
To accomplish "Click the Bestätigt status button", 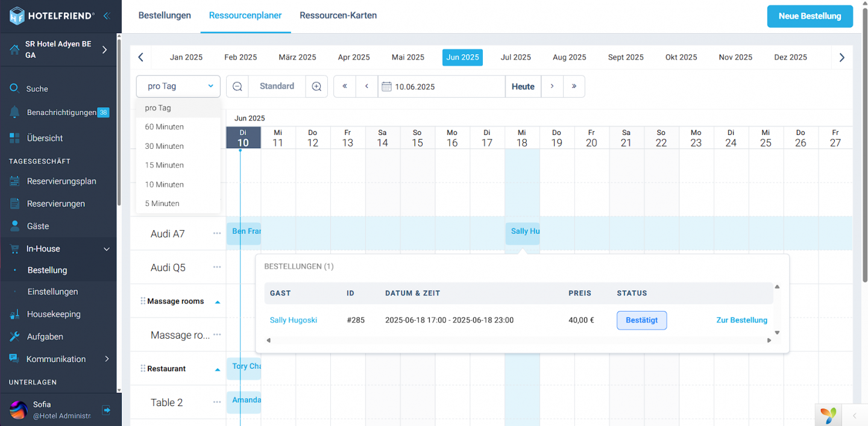I will coord(641,320).
